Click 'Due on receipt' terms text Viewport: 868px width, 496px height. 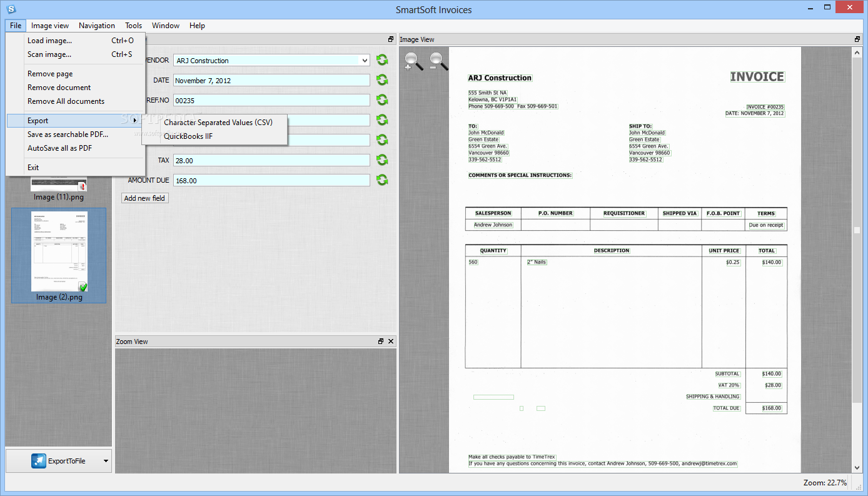pyautogui.click(x=766, y=225)
